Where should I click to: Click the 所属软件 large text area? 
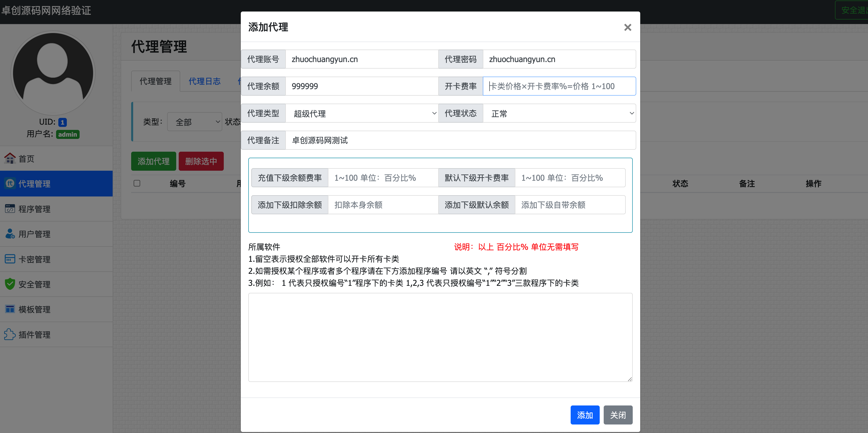tap(440, 337)
